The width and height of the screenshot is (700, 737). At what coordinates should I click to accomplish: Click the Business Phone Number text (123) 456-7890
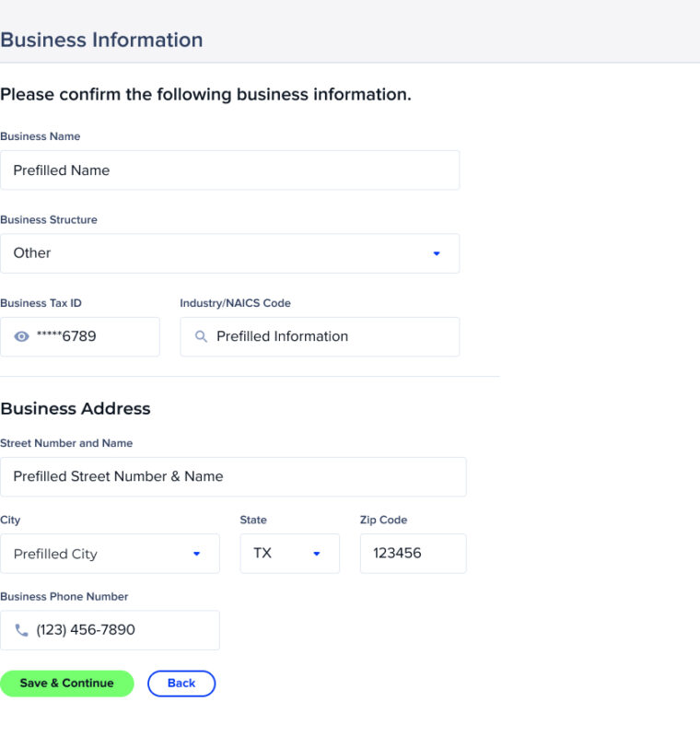86,630
